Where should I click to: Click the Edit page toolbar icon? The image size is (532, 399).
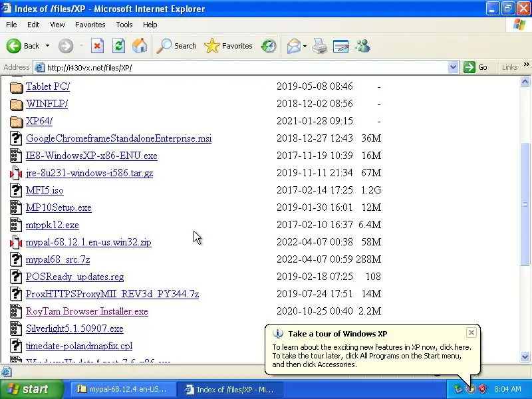tap(341, 46)
